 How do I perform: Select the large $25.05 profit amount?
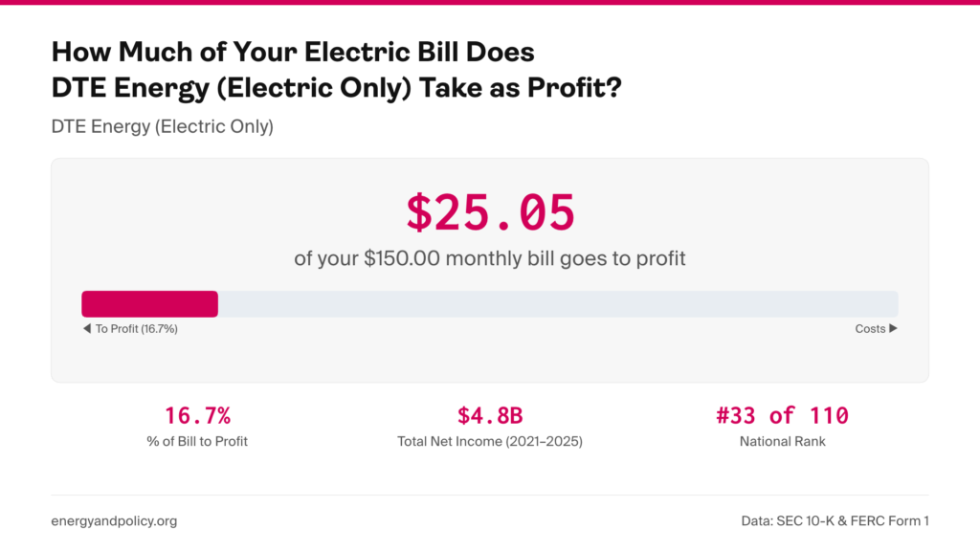490,212
